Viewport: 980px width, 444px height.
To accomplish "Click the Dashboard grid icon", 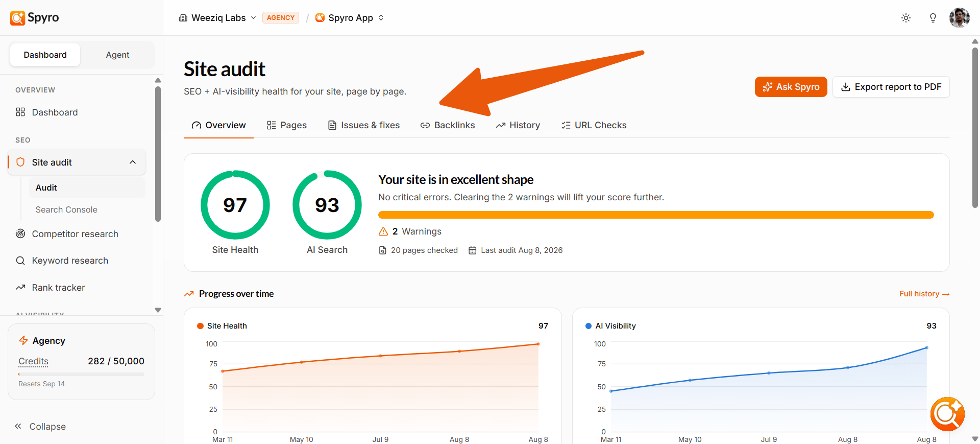I will click(x=20, y=112).
